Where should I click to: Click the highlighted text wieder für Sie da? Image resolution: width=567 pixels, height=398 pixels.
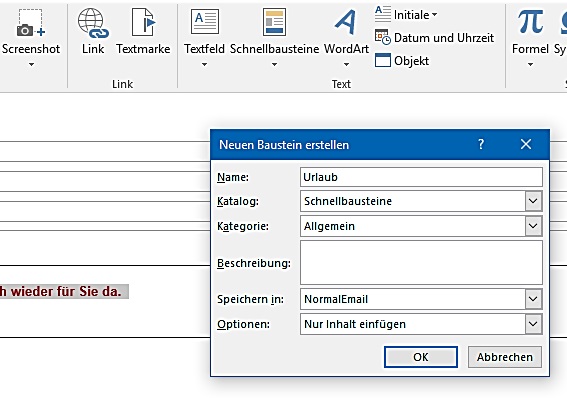click(x=66, y=291)
